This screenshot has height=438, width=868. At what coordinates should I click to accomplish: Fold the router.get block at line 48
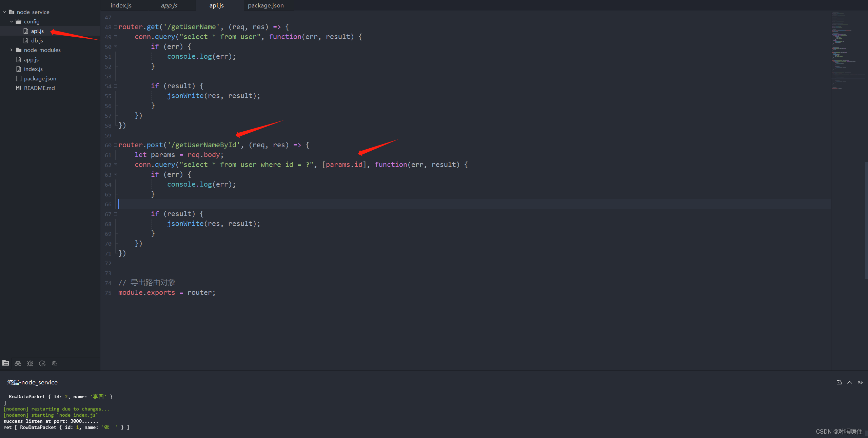tap(116, 27)
